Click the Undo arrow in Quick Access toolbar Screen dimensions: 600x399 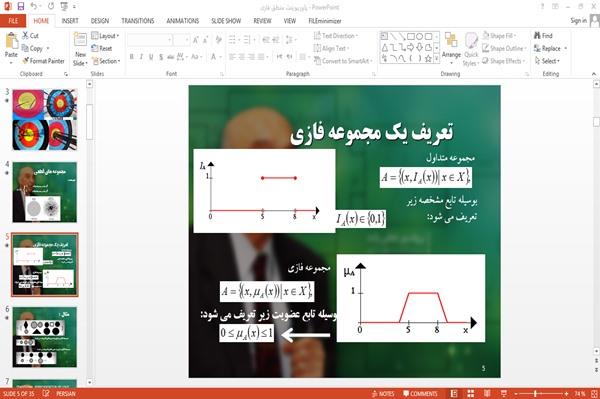point(34,6)
